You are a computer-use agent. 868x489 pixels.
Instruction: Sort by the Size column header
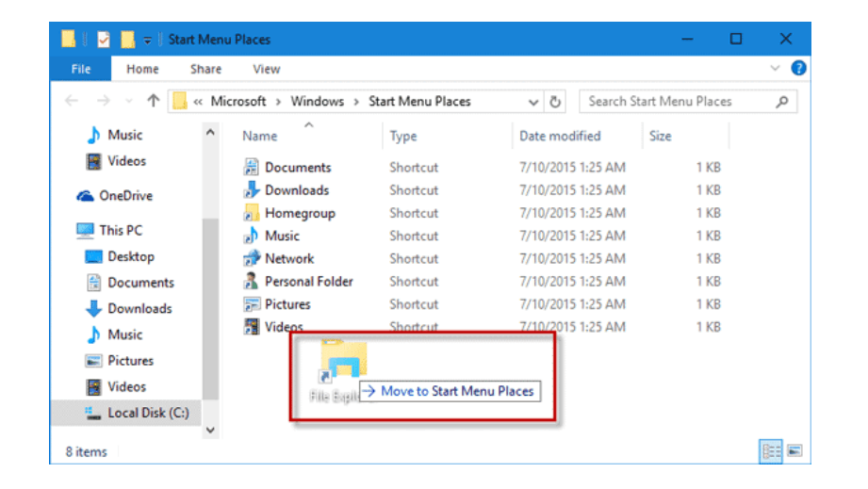(660, 136)
